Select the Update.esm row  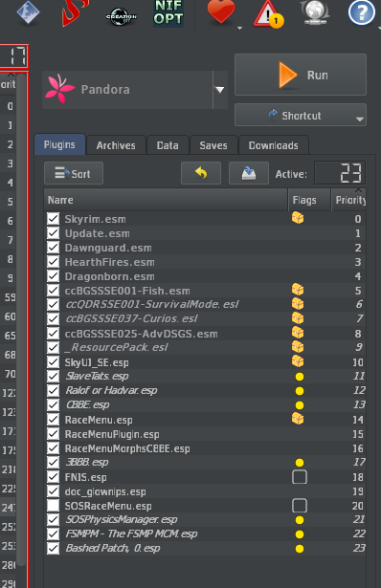pos(205,233)
